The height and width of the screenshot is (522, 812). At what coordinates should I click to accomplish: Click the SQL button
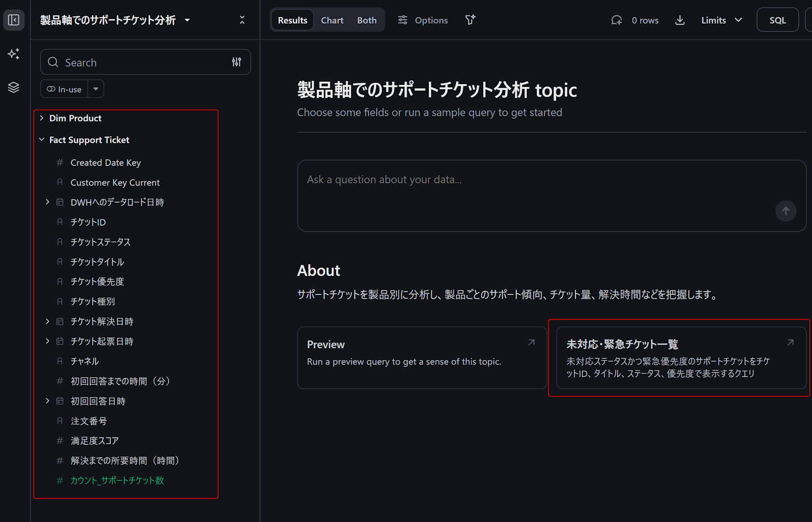point(777,20)
